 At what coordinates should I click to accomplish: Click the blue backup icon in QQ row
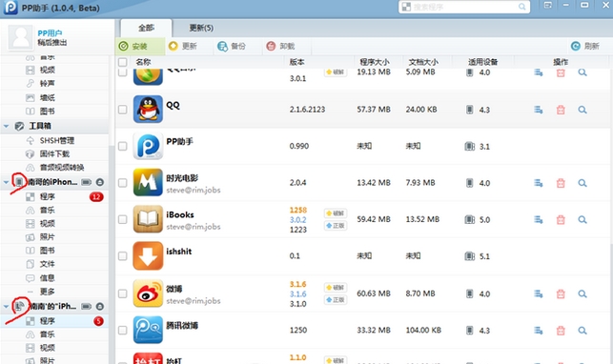click(x=539, y=110)
